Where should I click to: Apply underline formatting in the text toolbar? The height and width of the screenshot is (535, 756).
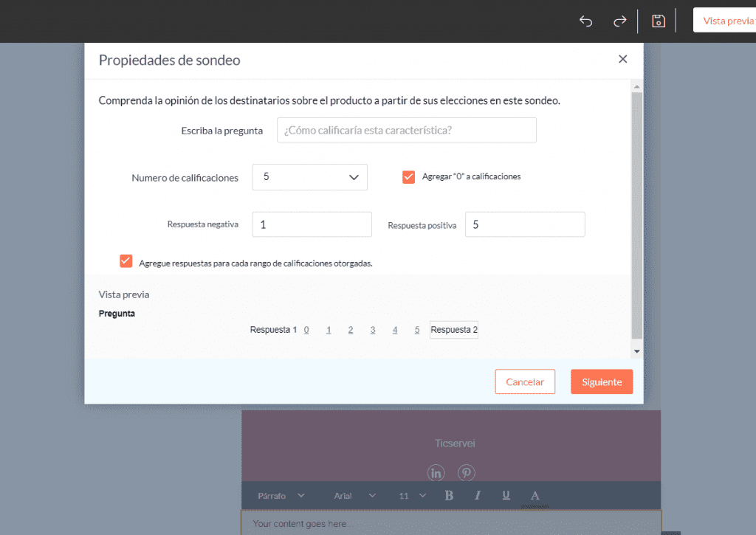(506, 495)
